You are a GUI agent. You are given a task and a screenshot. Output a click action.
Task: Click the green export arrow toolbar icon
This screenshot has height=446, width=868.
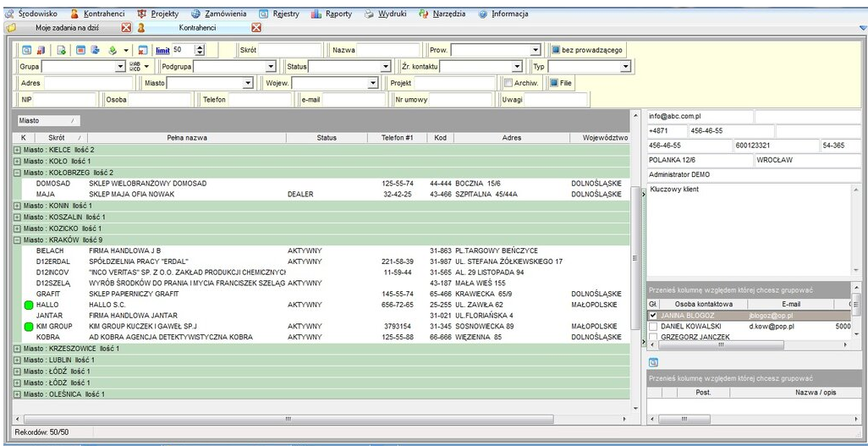[112, 50]
